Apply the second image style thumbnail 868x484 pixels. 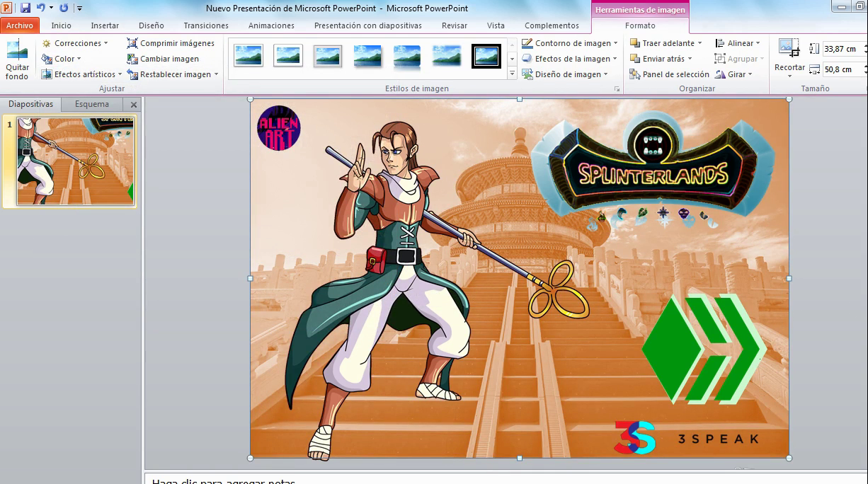288,55
